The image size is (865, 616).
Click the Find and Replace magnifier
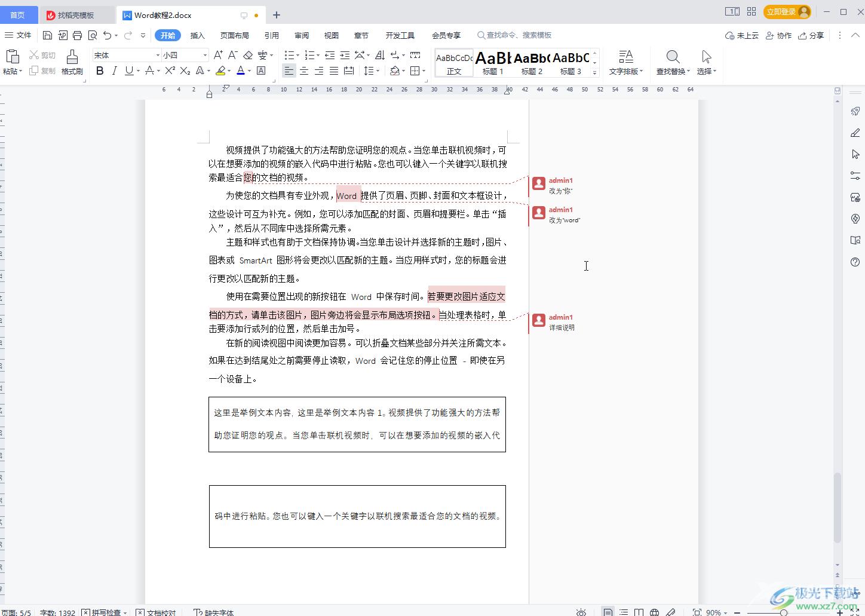(x=673, y=57)
